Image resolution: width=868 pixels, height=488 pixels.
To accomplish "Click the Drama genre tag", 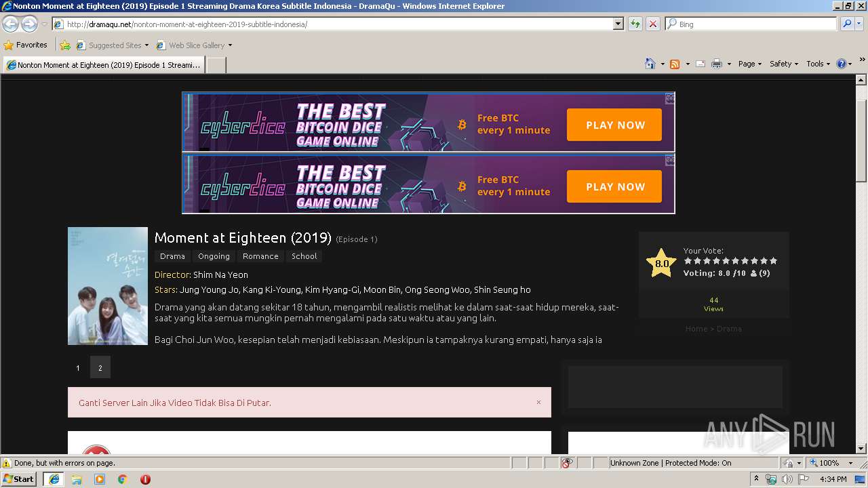I will [x=172, y=256].
